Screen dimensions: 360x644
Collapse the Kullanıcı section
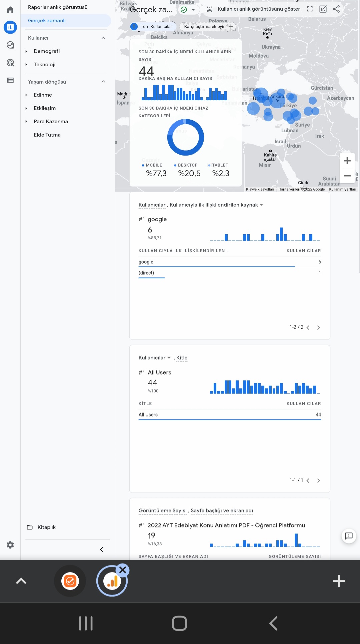pos(103,38)
